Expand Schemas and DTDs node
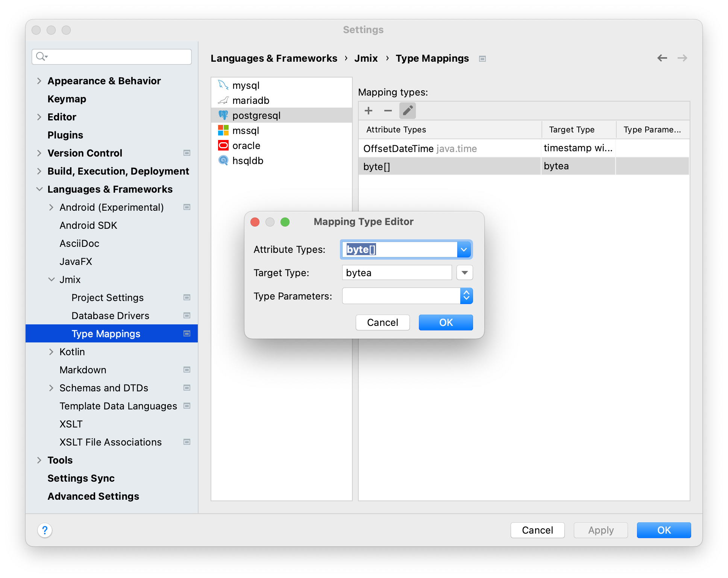 click(51, 388)
